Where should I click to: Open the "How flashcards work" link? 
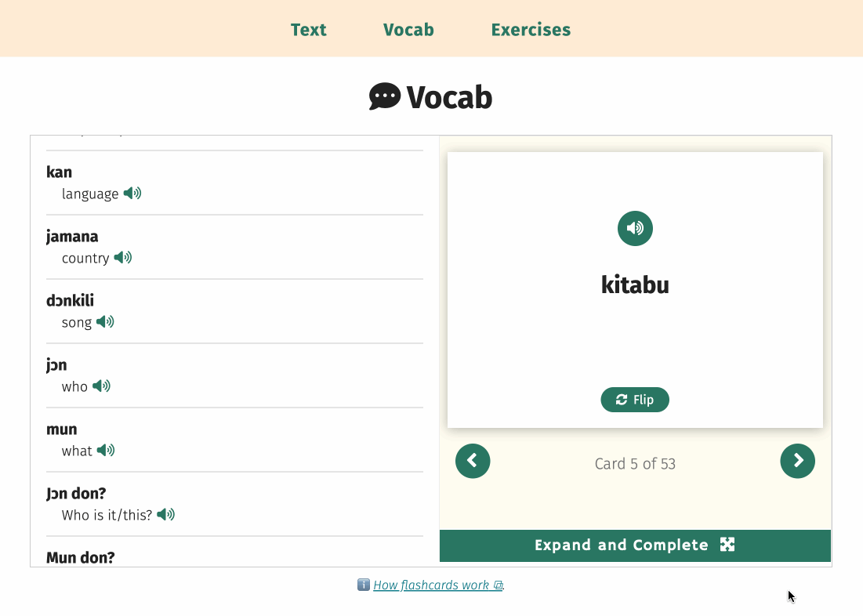point(436,585)
